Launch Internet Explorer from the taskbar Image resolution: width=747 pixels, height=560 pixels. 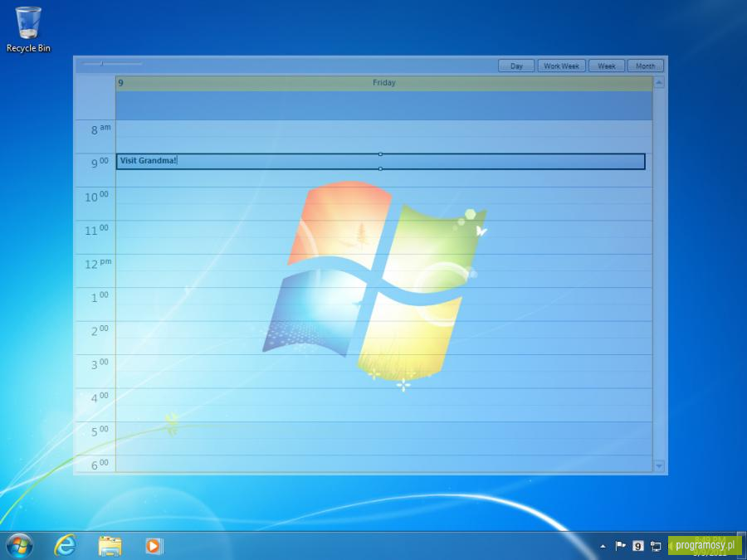(x=66, y=546)
